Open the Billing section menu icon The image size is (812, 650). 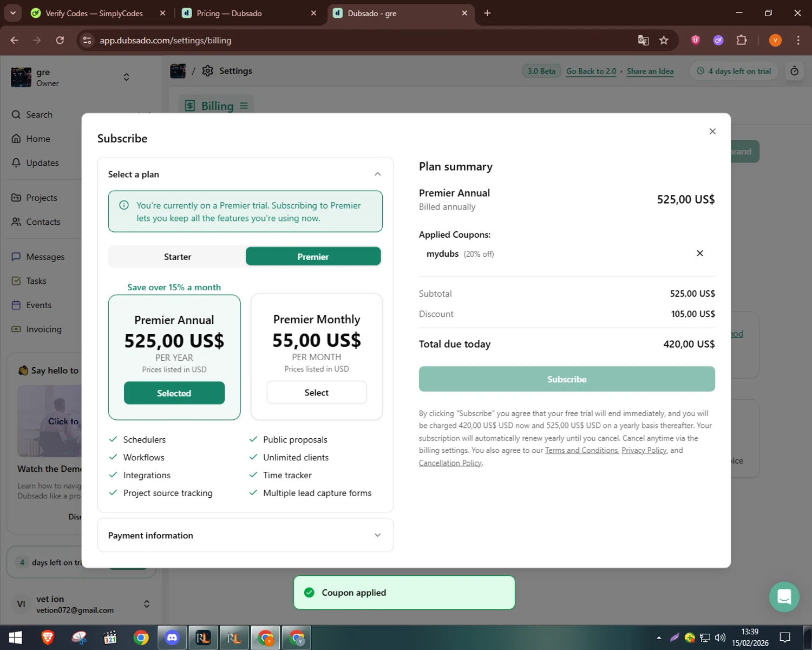[x=244, y=106]
